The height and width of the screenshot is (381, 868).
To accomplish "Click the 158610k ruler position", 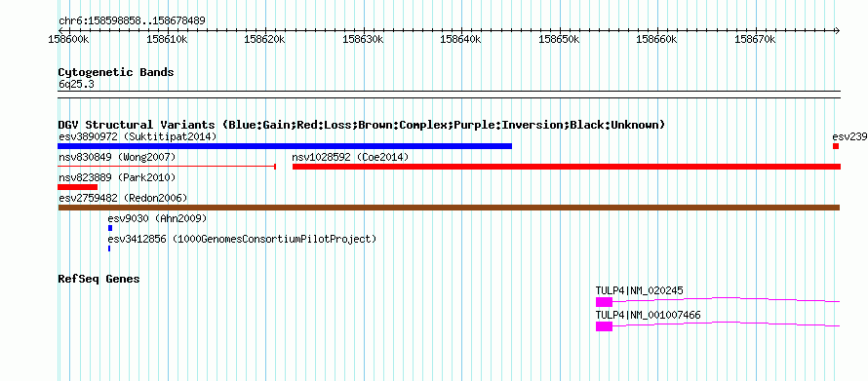I will [168, 39].
